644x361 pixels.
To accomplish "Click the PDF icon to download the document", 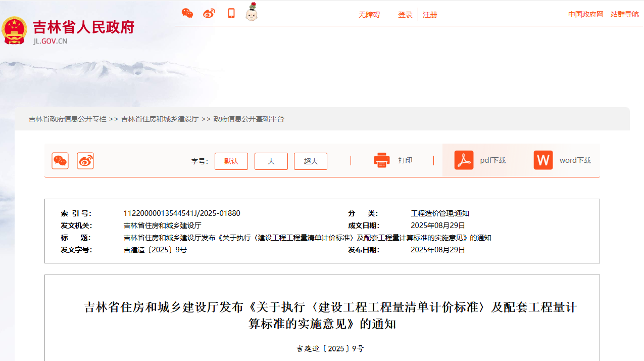I will (463, 160).
